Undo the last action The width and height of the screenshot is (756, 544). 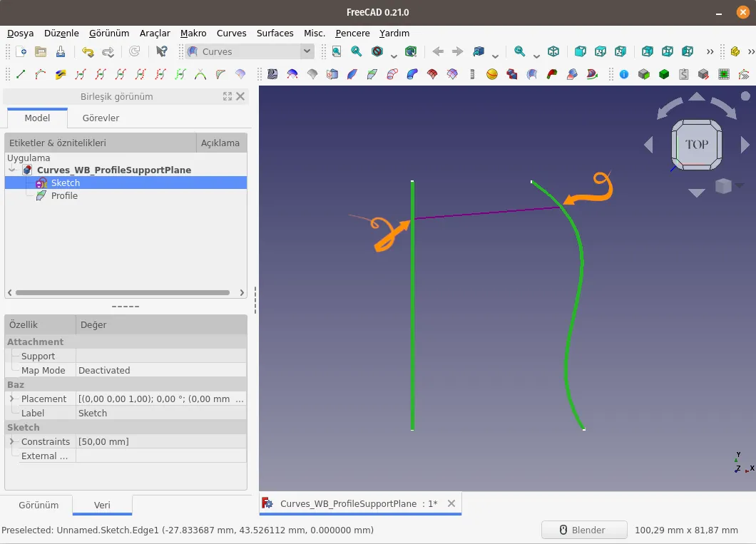tap(88, 51)
